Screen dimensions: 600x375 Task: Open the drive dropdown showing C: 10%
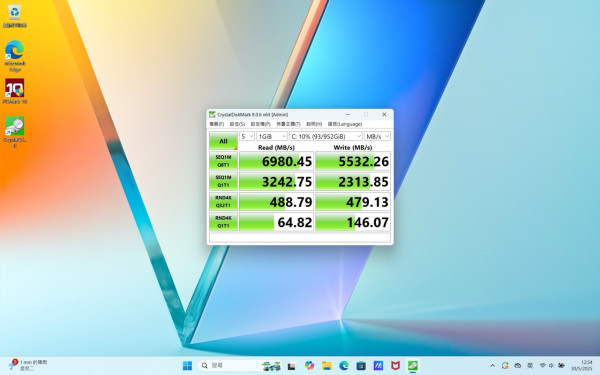coord(326,136)
